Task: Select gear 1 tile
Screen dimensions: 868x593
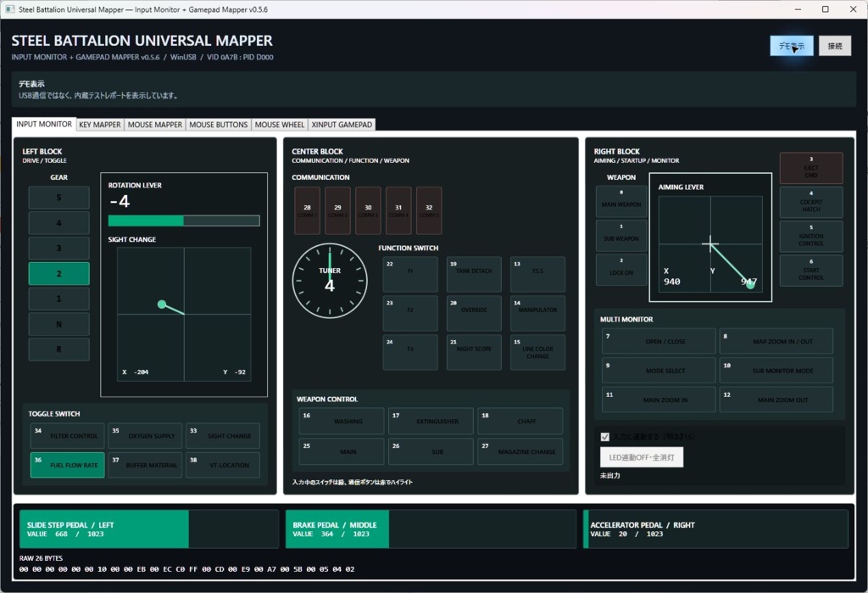Action: click(x=58, y=299)
